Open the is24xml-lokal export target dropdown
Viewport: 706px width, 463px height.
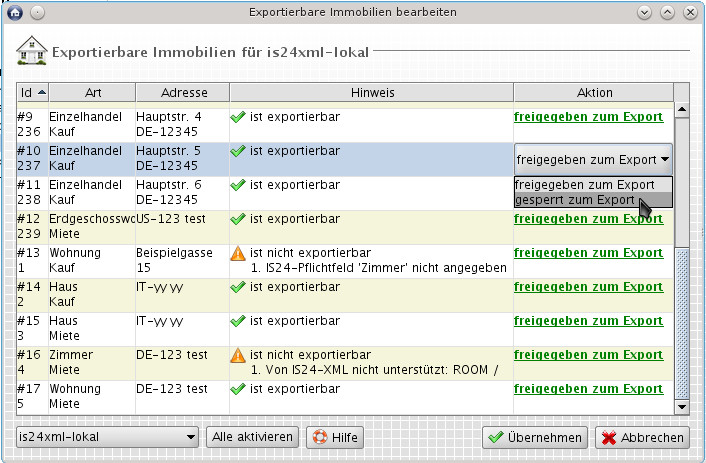tap(108, 437)
